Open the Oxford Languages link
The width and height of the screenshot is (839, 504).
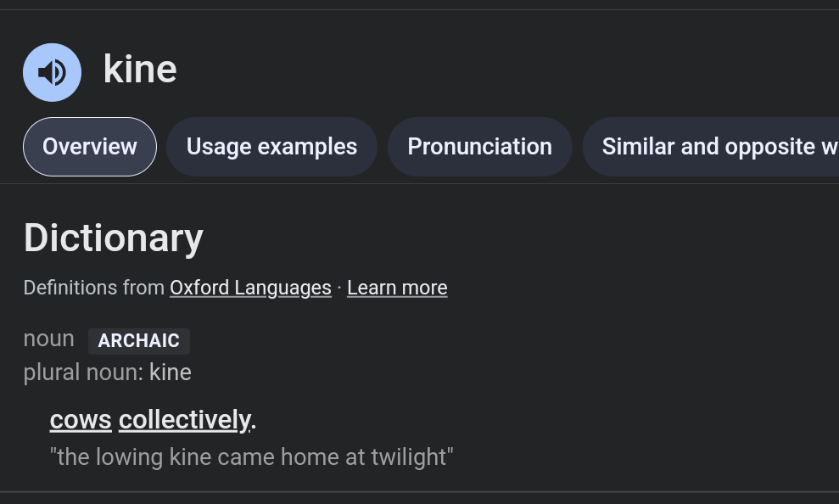(x=250, y=288)
